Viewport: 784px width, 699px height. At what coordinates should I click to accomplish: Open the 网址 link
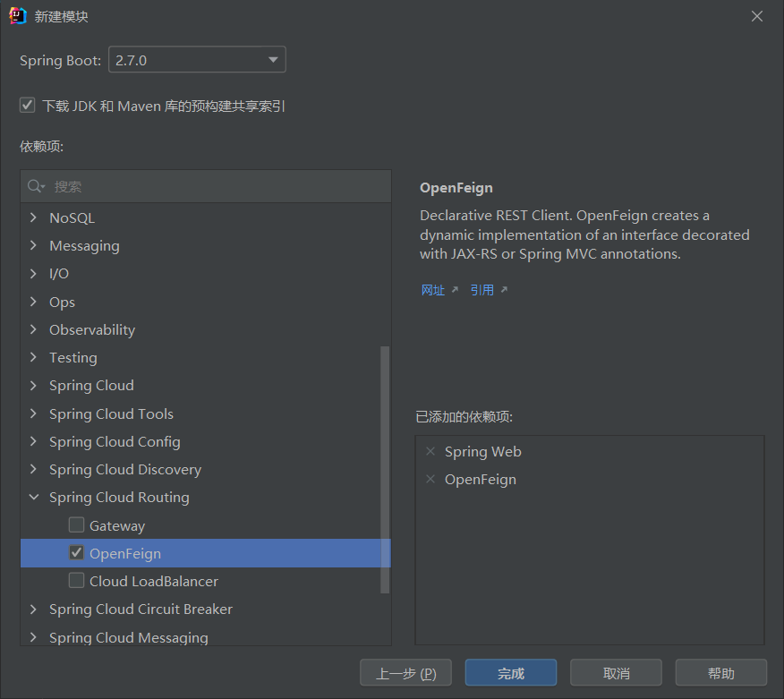tap(432, 290)
